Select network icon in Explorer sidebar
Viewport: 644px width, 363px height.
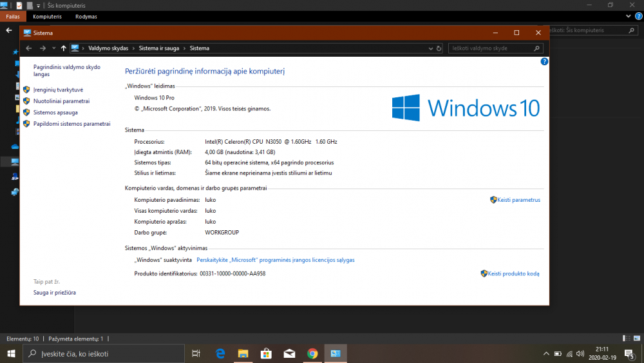point(15,192)
